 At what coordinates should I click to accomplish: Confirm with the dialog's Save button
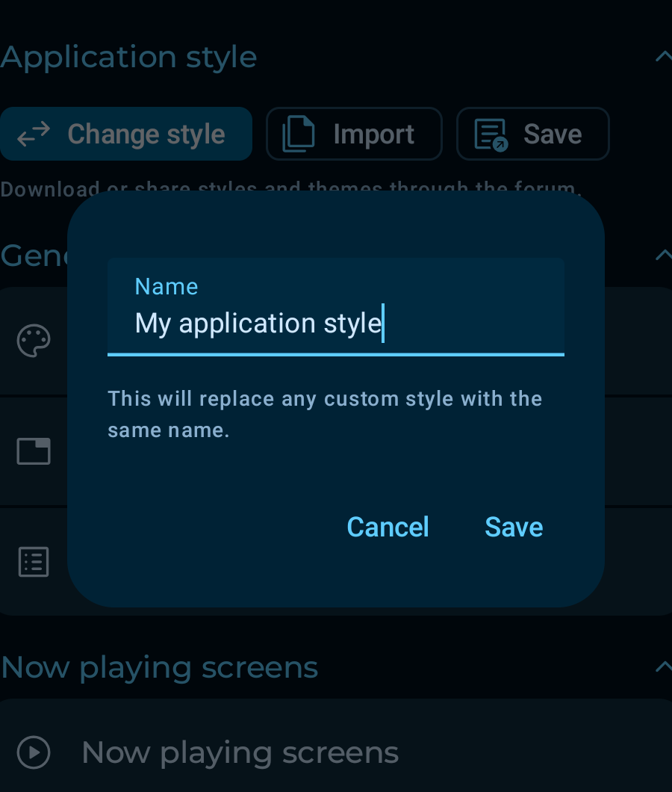coord(514,527)
